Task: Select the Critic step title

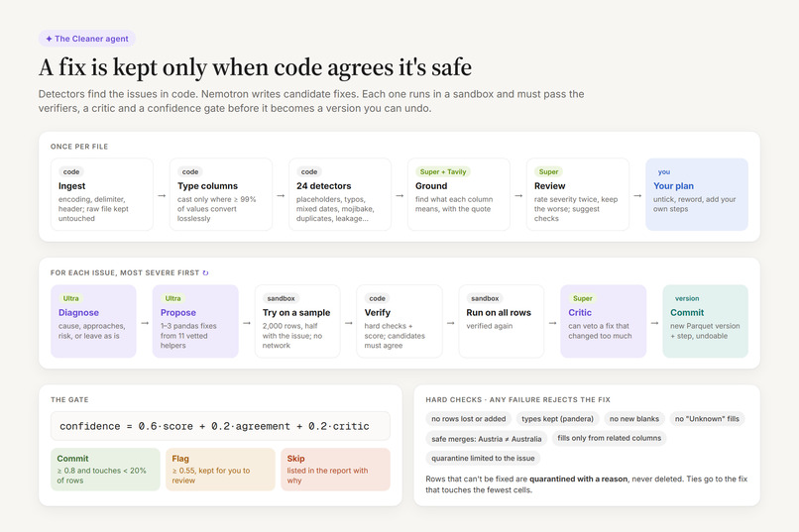Action: pos(580,313)
